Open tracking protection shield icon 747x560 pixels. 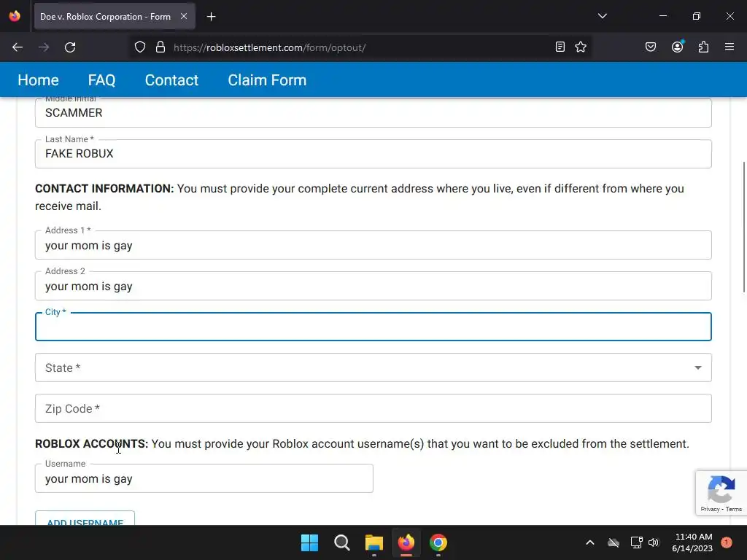click(x=139, y=47)
